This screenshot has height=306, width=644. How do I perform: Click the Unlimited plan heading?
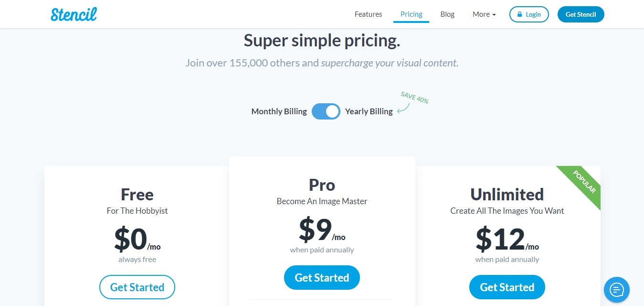pyautogui.click(x=507, y=194)
